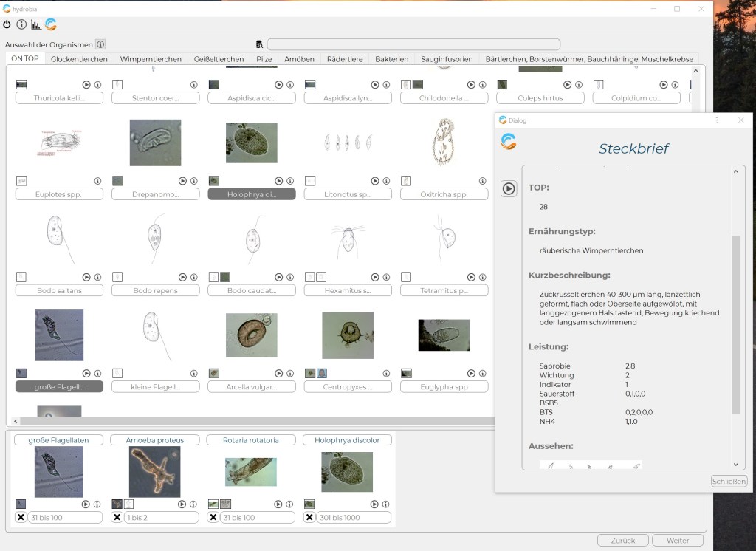
Task: Open info for Rotaria rotatoria
Action: (x=289, y=504)
